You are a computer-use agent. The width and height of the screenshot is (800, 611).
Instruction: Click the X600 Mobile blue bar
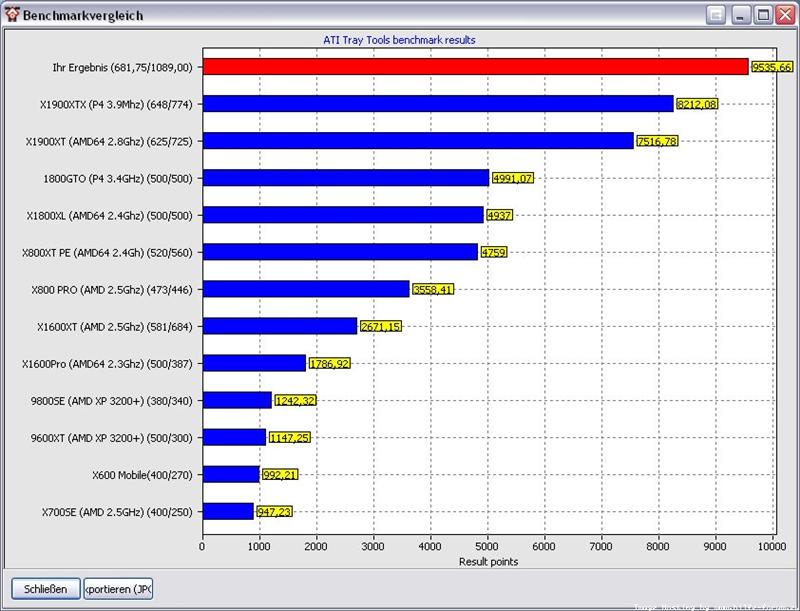231,474
